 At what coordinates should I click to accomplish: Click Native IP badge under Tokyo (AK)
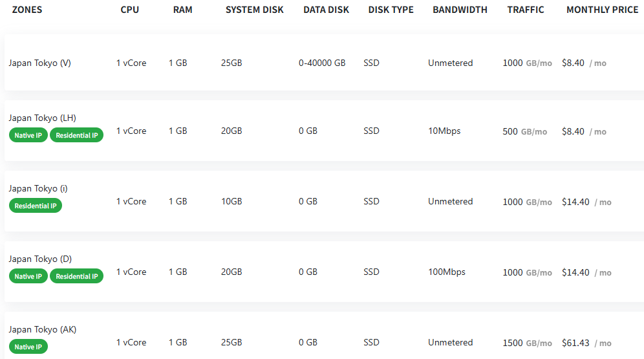tap(28, 347)
